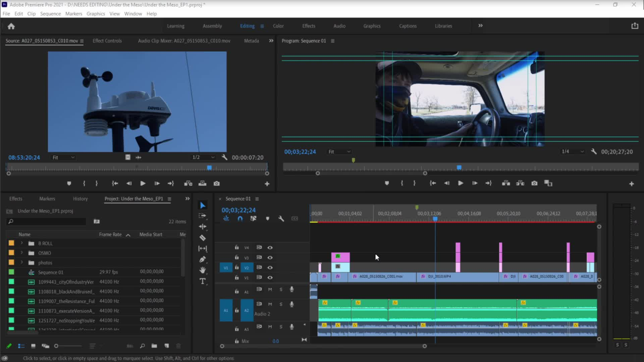Click the Project panel search field
The image size is (644, 362).
[46, 221]
